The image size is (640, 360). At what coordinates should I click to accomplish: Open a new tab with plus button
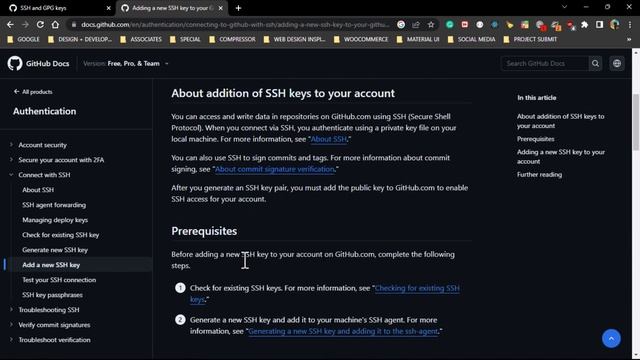click(238, 8)
